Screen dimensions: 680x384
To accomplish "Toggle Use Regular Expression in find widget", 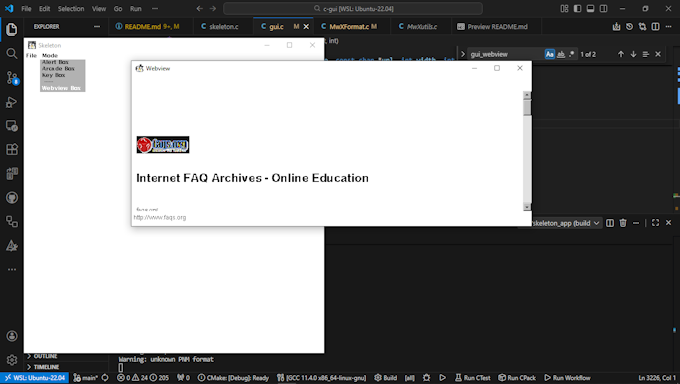I will pyautogui.click(x=572, y=54).
